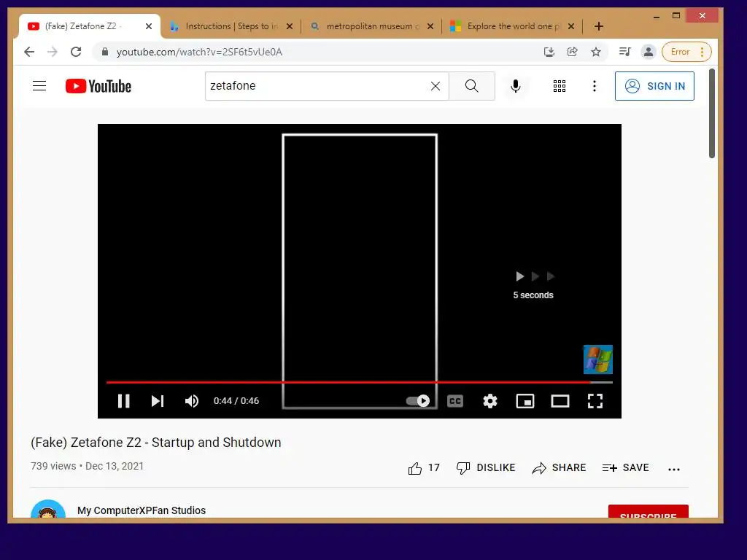This screenshot has height=560, width=747.
Task: Open more actions ellipsis below video
Action: pyautogui.click(x=673, y=469)
